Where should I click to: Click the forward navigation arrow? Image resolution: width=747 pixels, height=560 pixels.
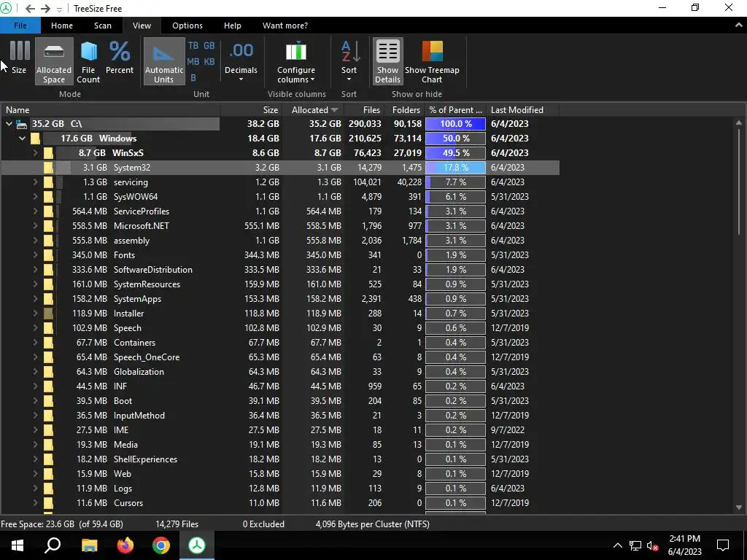point(45,9)
